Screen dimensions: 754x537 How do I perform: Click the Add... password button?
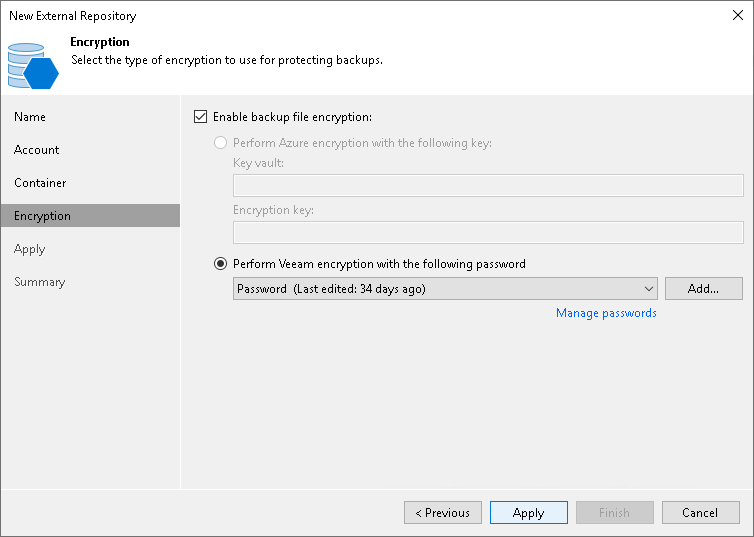[x=703, y=289]
